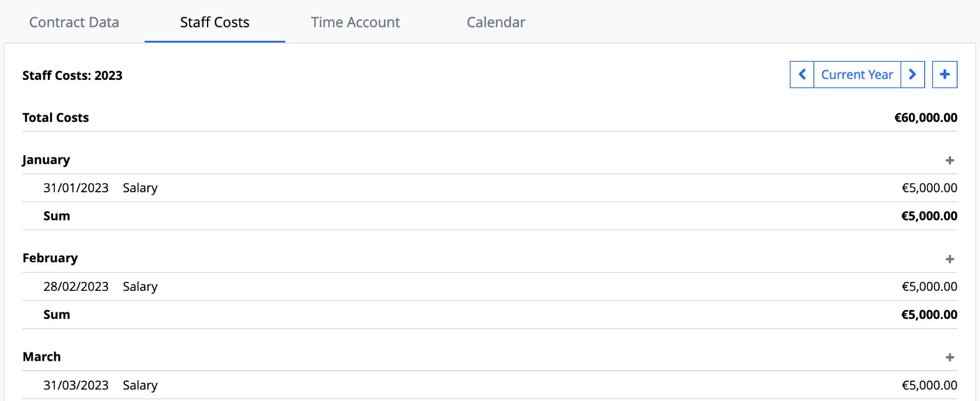Add cost entry to February
This screenshot has width=980, height=401.
950,259
